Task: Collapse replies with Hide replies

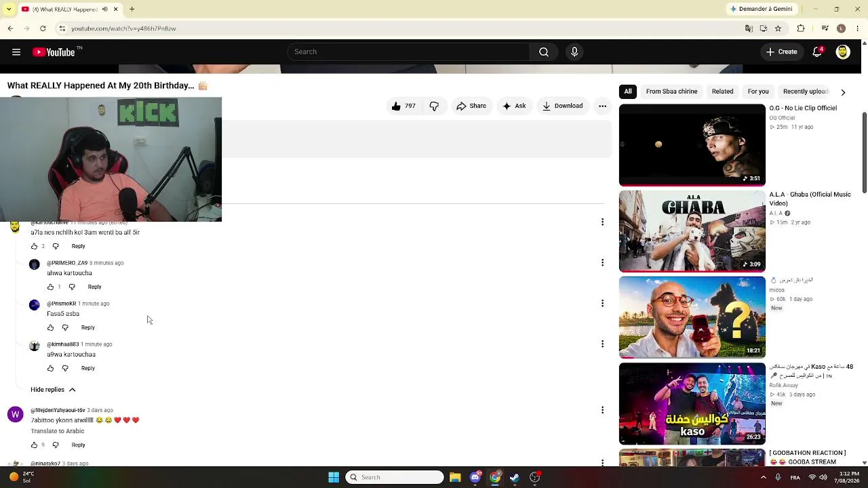Action: tap(53, 390)
